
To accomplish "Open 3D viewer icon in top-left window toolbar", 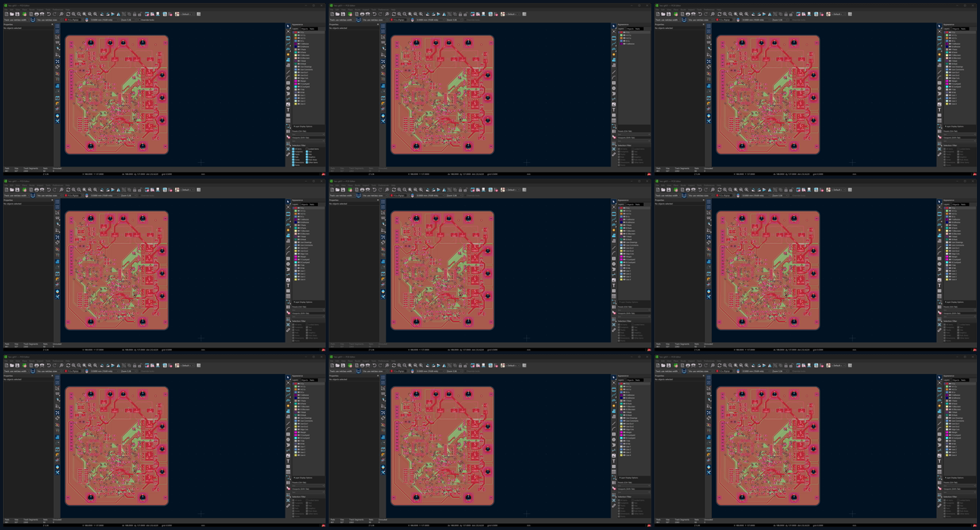I will click(158, 14).
